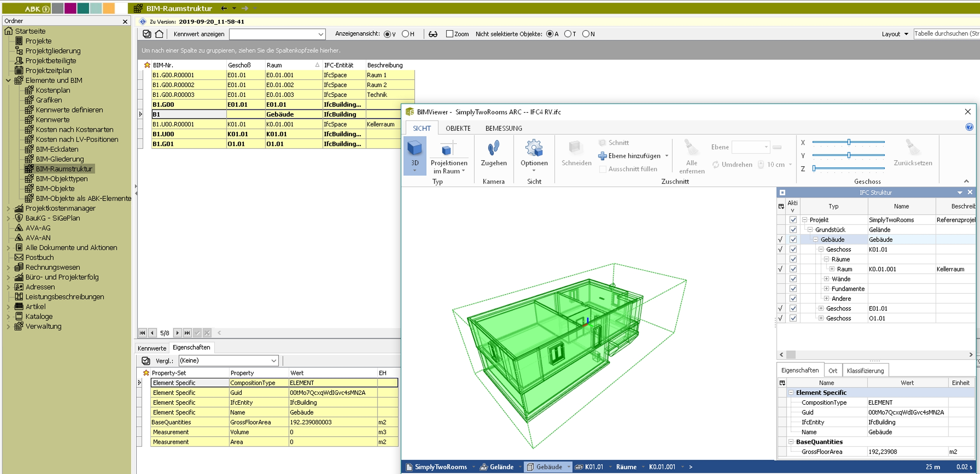Go to previous record navigator button
Image resolution: width=980 pixels, height=474 pixels.
(152, 333)
